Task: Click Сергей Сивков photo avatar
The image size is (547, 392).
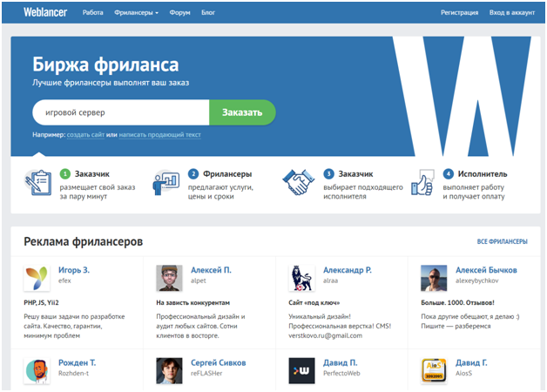Action: 169,371
